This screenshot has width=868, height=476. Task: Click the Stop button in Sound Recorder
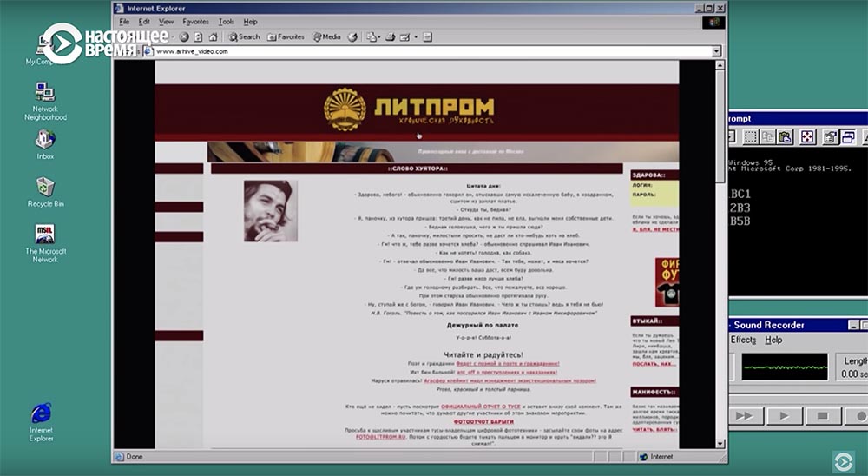point(823,415)
